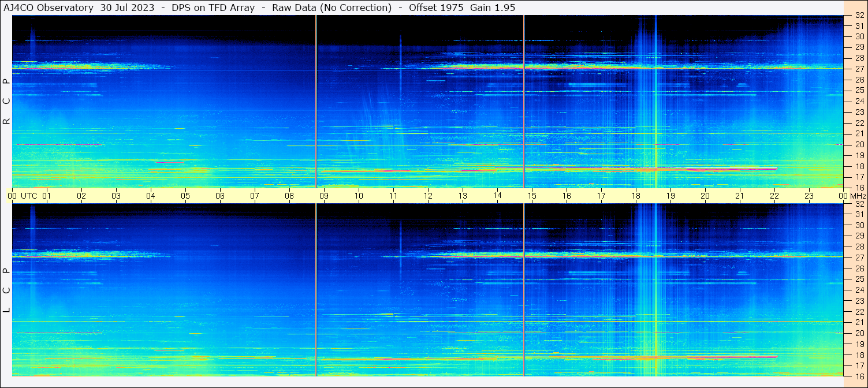The width and height of the screenshot is (868, 388).
Task: Click the '19' hour label on time axis
Action: tap(670, 196)
